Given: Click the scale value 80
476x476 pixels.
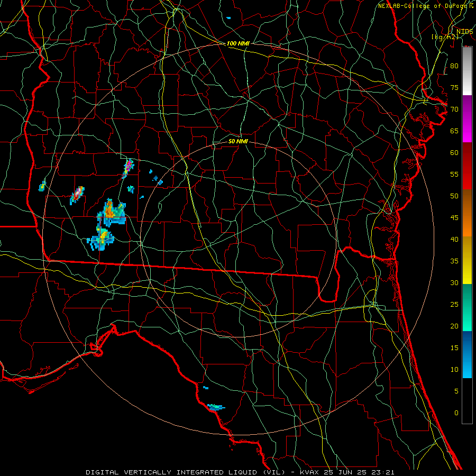Looking at the screenshot, I should pos(454,66).
